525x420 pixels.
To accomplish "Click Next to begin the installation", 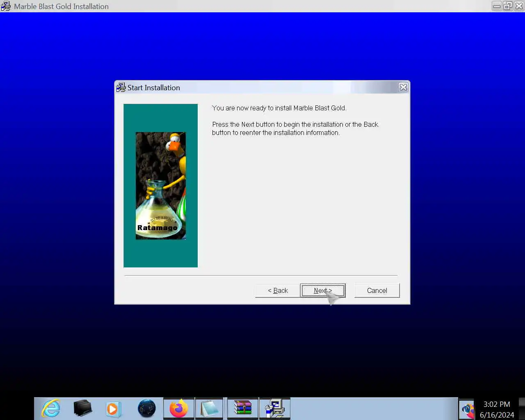I will pos(323,290).
